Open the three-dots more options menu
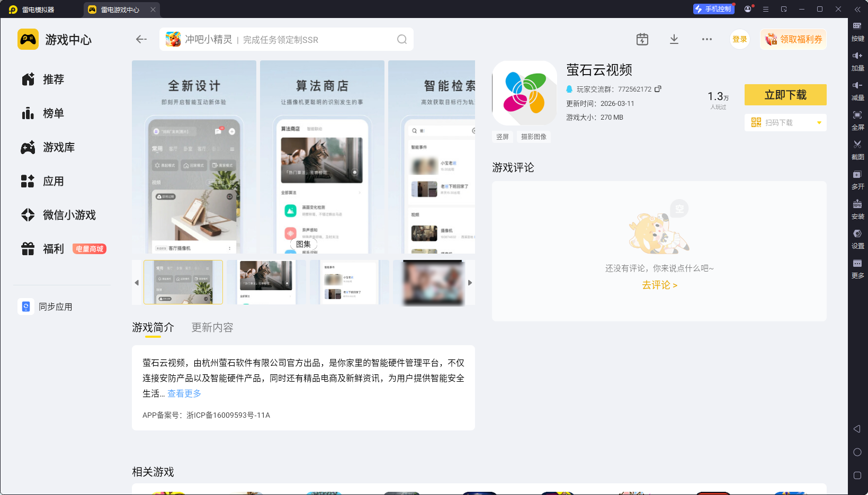Viewport: 868px width, 495px height. click(707, 39)
